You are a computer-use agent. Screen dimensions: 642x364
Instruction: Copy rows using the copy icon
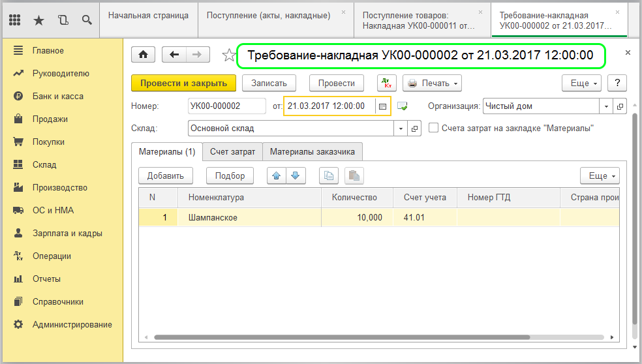[329, 176]
